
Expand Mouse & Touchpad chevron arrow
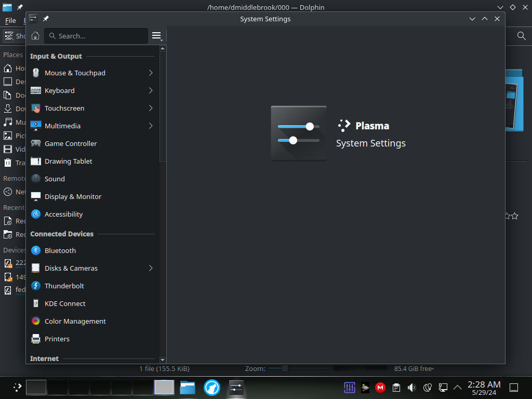(151, 73)
